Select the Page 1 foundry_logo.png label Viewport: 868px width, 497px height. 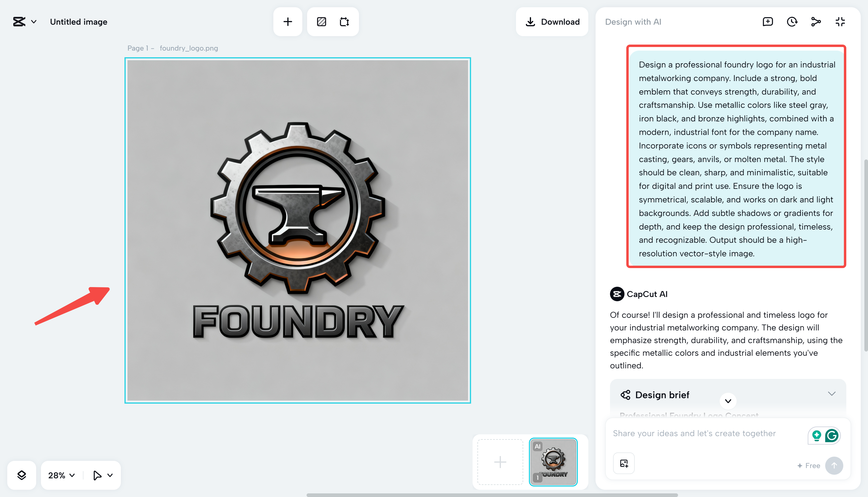[172, 48]
